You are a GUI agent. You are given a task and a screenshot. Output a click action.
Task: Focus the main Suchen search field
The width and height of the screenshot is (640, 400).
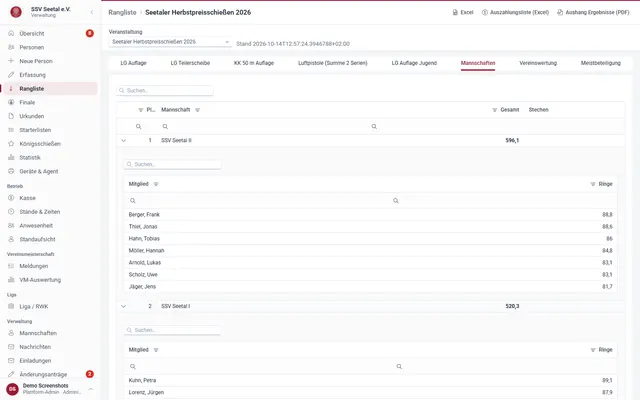(165, 91)
